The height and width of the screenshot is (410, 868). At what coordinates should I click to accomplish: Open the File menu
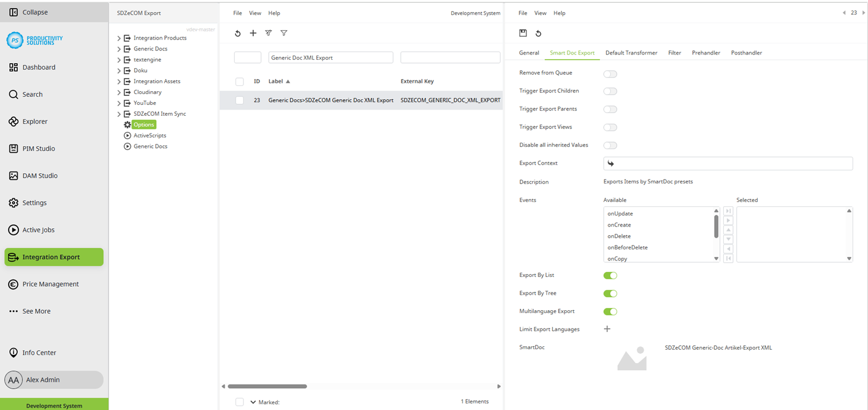[x=237, y=13]
